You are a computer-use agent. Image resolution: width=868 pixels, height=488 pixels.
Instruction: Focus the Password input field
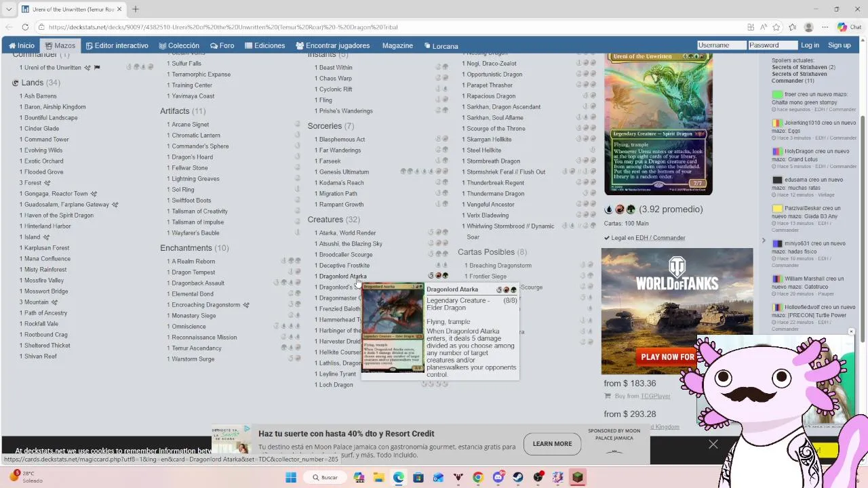[772, 45]
